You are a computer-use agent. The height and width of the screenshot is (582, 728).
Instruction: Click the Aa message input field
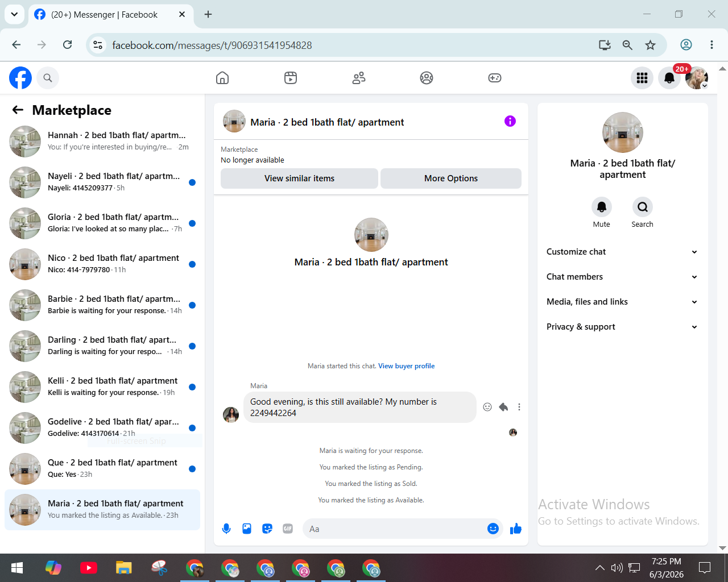coord(395,529)
